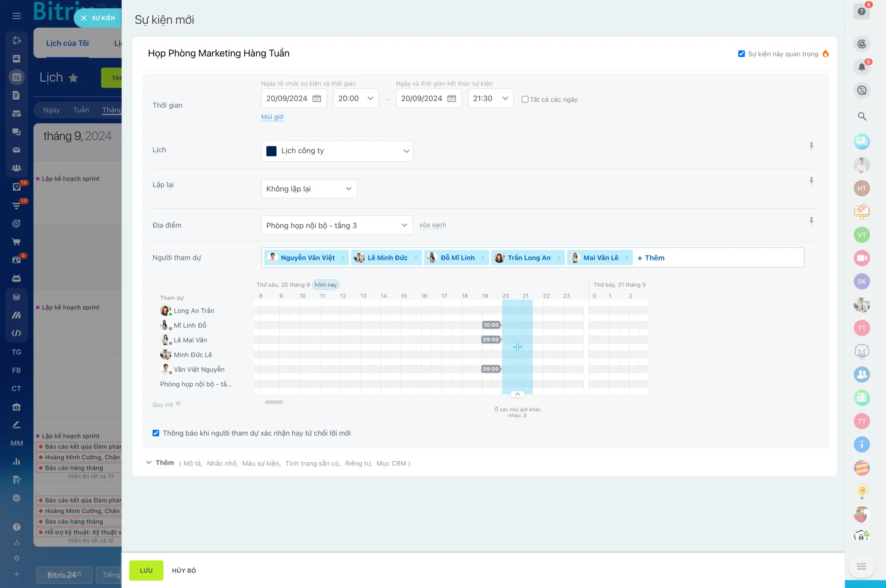Untick attendee confirmation notification checkbox
The height and width of the screenshot is (588, 886).
point(156,433)
